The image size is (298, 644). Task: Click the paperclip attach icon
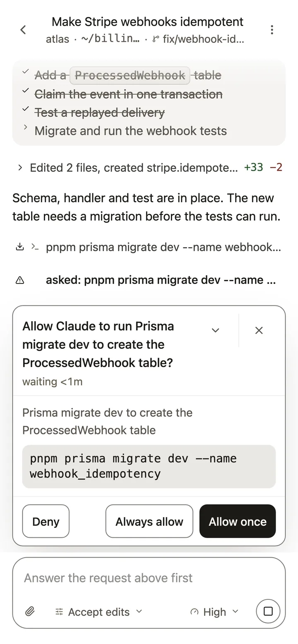30,611
